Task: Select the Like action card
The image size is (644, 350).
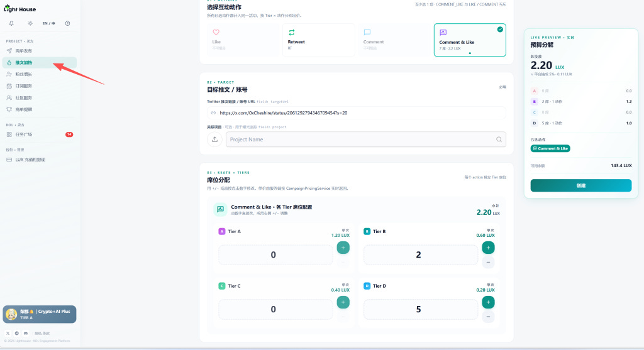Action: click(245, 40)
